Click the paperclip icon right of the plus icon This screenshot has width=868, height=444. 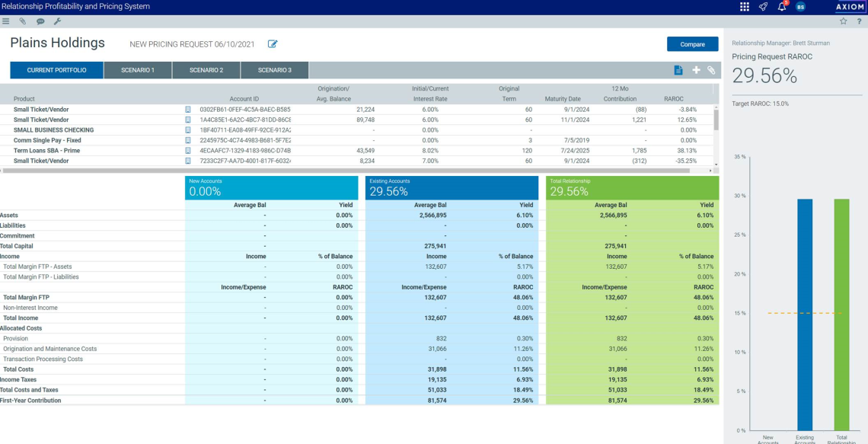click(x=713, y=69)
